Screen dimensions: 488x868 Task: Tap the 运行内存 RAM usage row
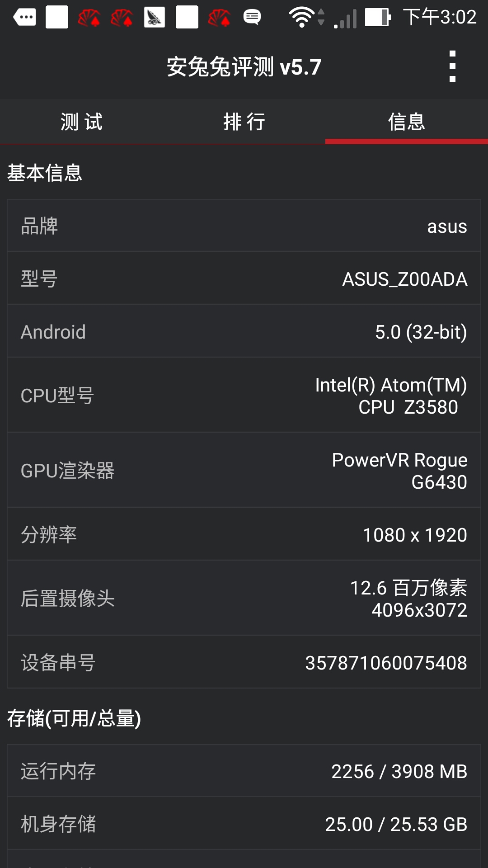(244, 771)
